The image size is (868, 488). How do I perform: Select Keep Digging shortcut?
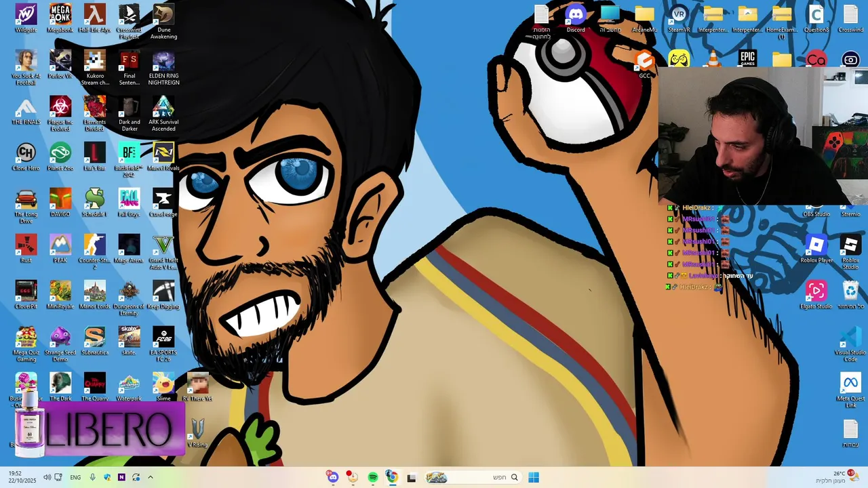click(163, 295)
